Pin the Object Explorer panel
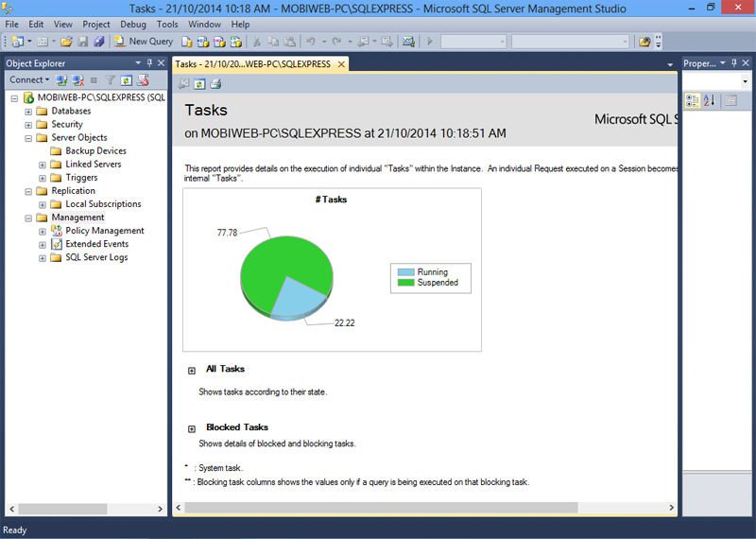Screen dimensions: 756x539 click(x=149, y=62)
